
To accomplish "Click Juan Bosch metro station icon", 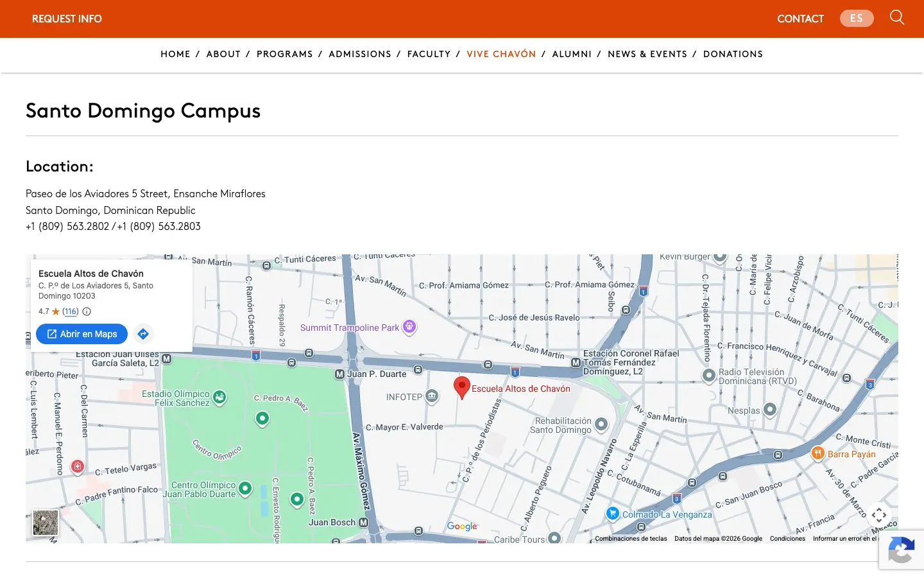I will pos(363,523).
